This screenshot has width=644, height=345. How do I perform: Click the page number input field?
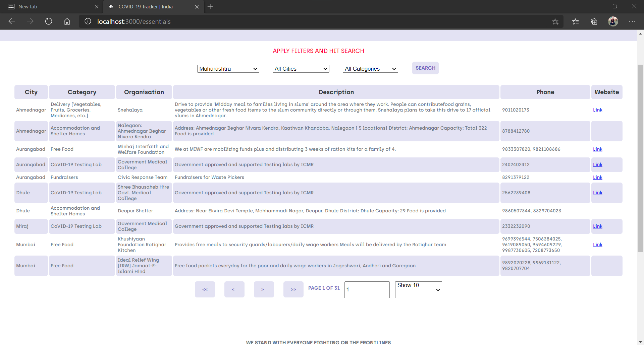[x=367, y=290]
